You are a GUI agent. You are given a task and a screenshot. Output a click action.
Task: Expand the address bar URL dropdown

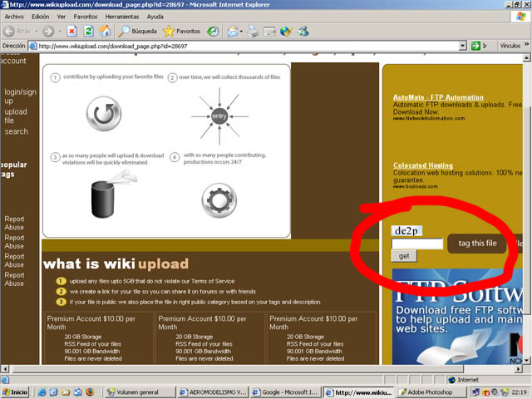pyautogui.click(x=462, y=46)
